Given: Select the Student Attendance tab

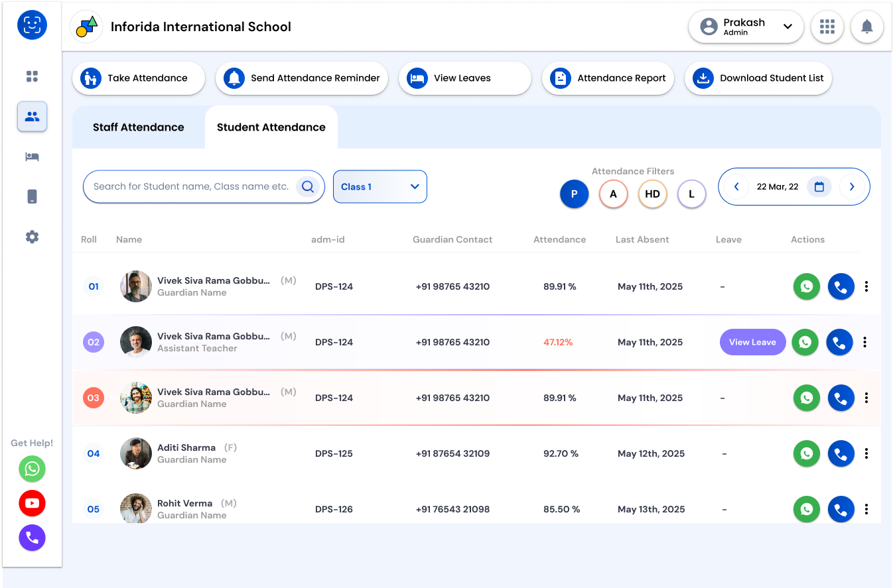Looking at the screenshot, I should [x=271, y=127].
